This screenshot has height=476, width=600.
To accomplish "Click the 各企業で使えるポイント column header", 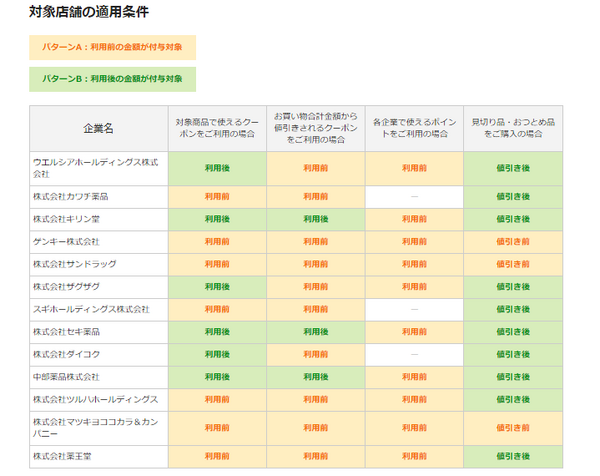I will point(414,129).
